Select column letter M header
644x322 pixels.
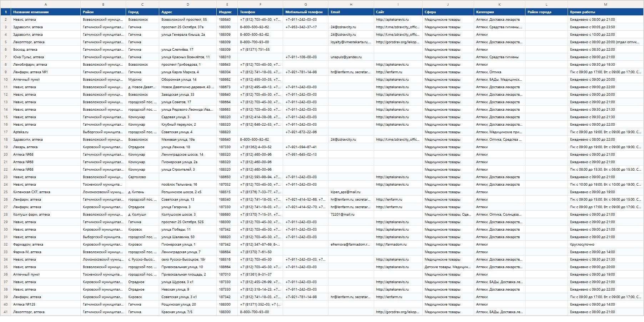(605, 4)
